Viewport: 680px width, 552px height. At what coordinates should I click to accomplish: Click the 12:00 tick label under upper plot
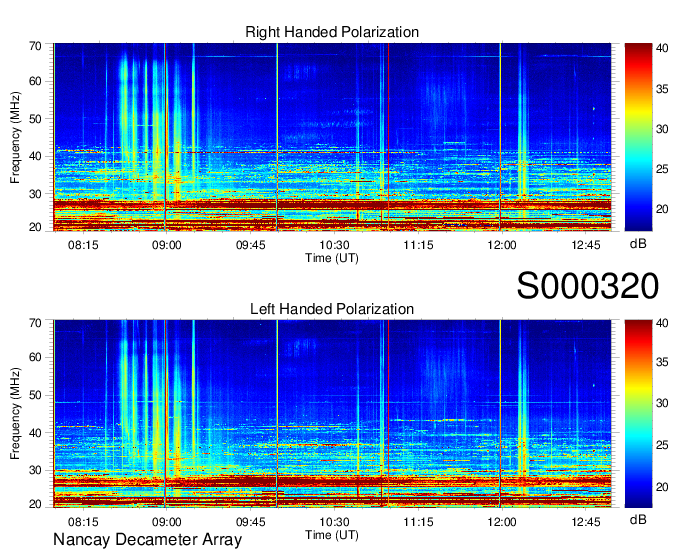point(502,245)
